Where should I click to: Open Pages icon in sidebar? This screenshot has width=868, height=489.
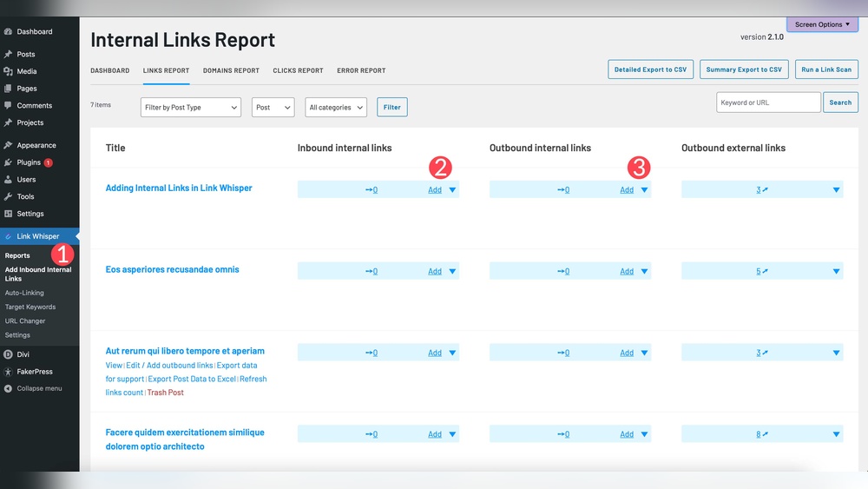tap(8, 89)
